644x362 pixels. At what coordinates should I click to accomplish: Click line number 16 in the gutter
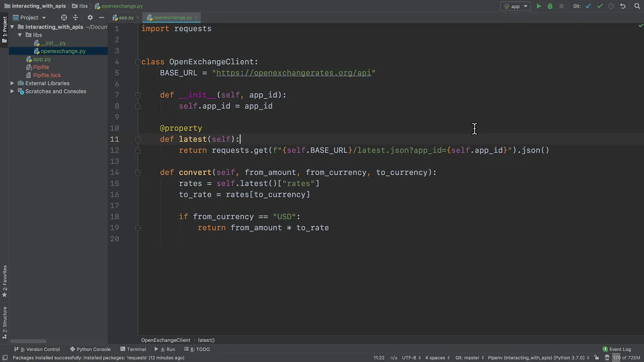click(115, 195)
